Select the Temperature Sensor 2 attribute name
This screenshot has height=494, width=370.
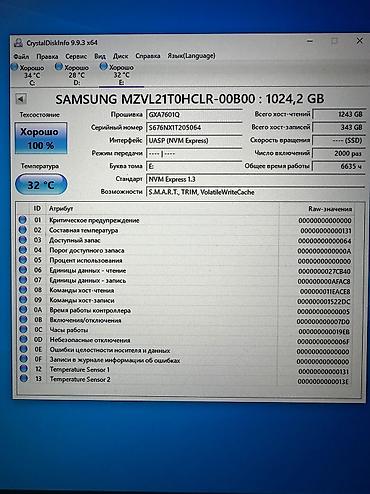[x=80, y=379]
